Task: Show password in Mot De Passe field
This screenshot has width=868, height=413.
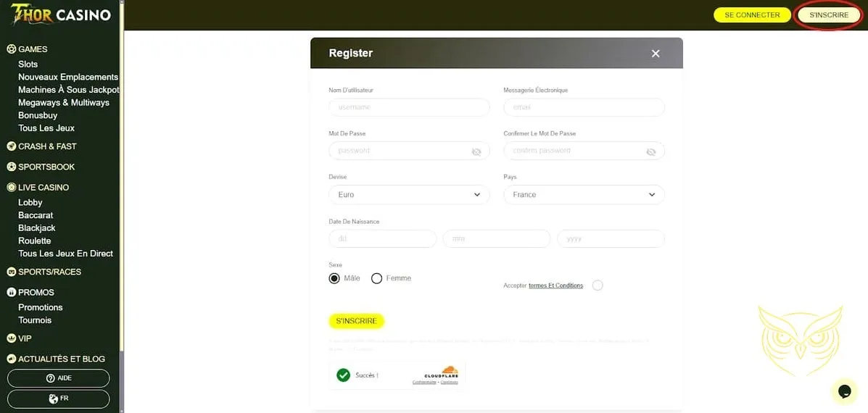Action: pos(476,151)
